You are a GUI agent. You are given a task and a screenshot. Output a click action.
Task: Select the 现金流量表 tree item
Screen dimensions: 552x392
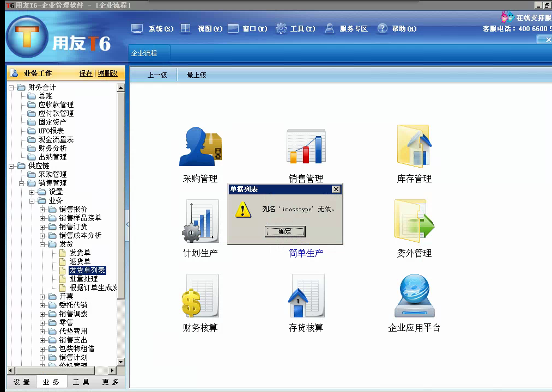point(56,140)
